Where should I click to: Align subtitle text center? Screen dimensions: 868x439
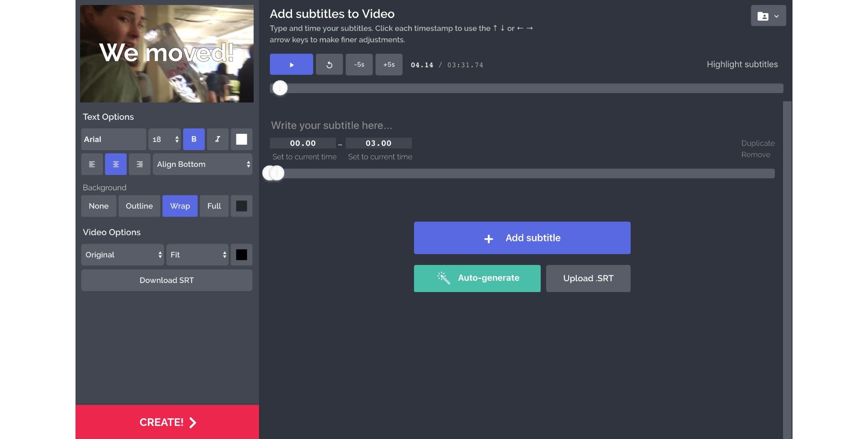click(x=116, y=164)
